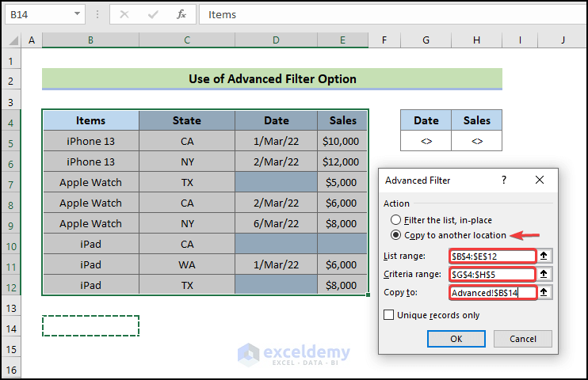Select Filter the list, in-place option
This screenshot has width=588, height=380.
396,219
